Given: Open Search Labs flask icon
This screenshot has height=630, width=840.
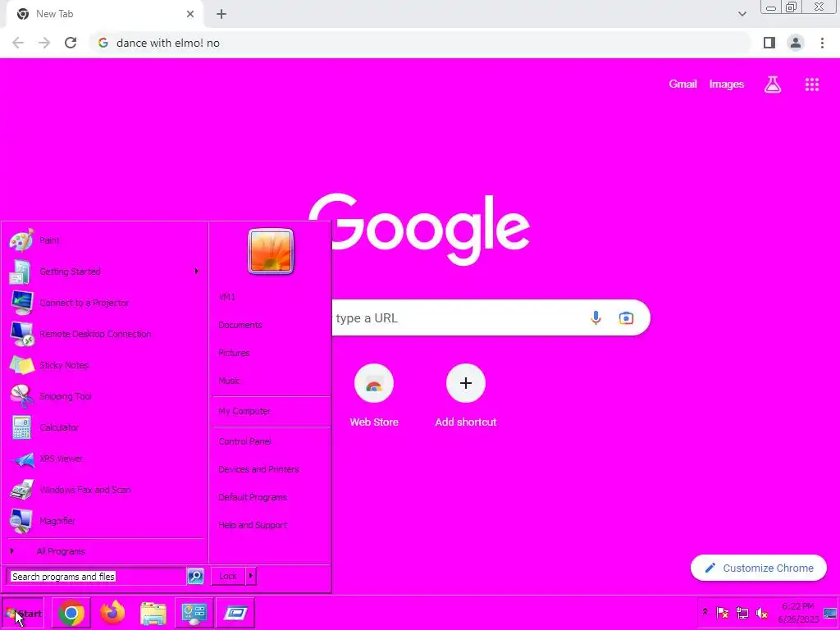Looking at the screenshot, I should (x=773, y=84).
